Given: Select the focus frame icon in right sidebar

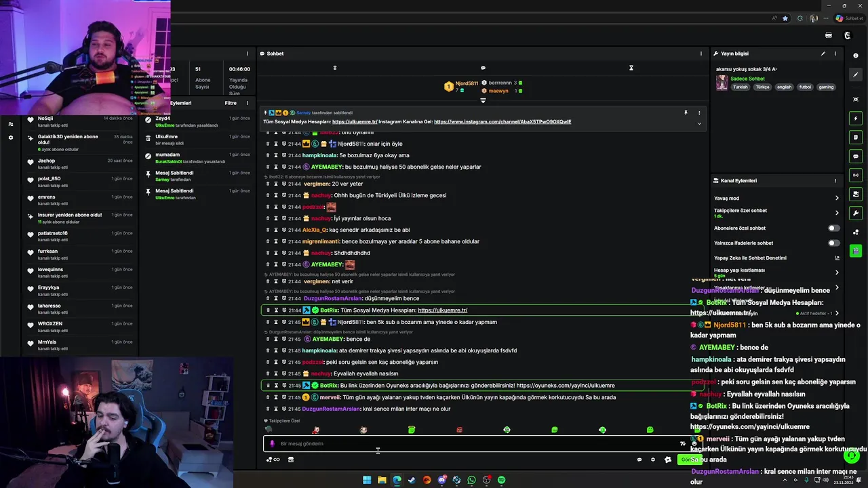Looking at the screenshot, I should pos(856,99).
